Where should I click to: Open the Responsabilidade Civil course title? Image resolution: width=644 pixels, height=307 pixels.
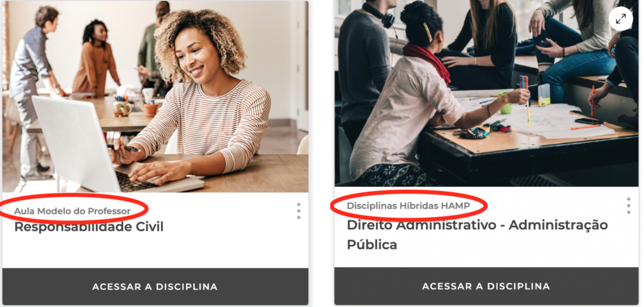pyautogui.click(x=89, y=226)
